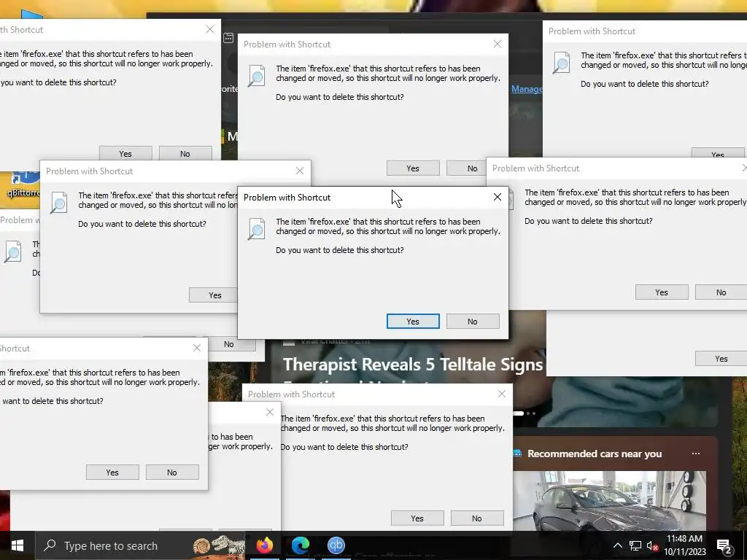This screenshot has height=560, width=747.
Task: Open the taskbar clock and date
Action: point(684,545)
